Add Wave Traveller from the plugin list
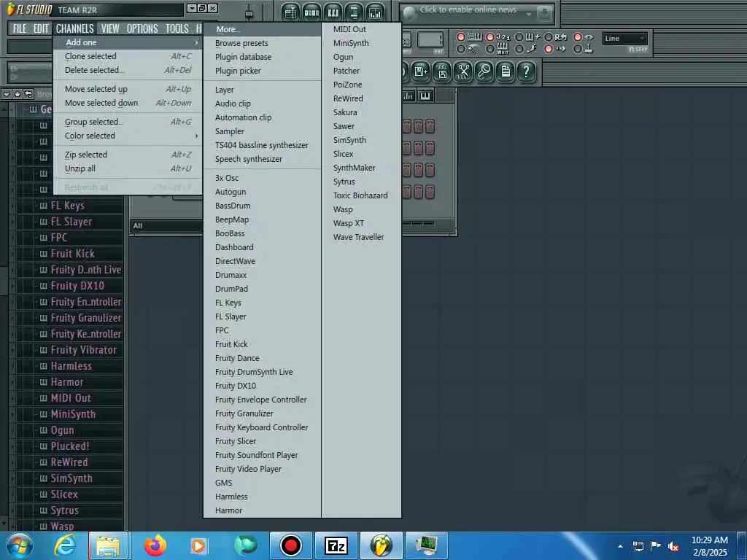Viewport: 747px width, 560px height. 361,237
